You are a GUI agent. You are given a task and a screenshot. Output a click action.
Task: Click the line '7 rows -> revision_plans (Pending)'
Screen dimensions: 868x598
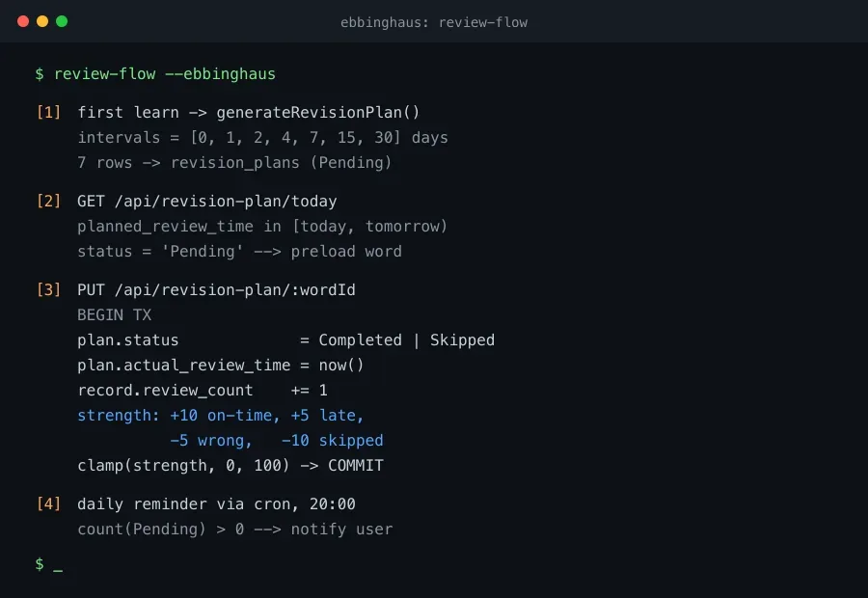pyautogui.click(x=234, y=163)
